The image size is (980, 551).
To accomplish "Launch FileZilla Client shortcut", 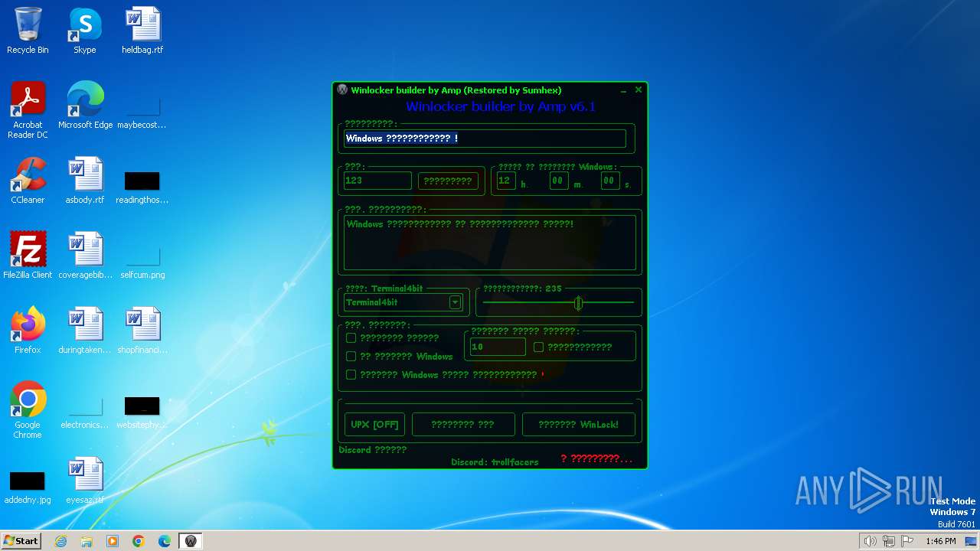I will coord(28,256).
